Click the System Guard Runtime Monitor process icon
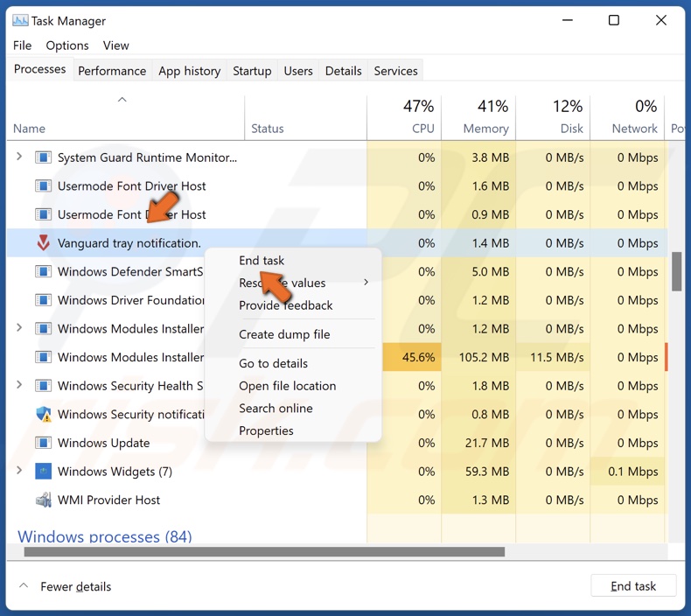The height and width of the screenshot is (616, 691). coord(43,157)
